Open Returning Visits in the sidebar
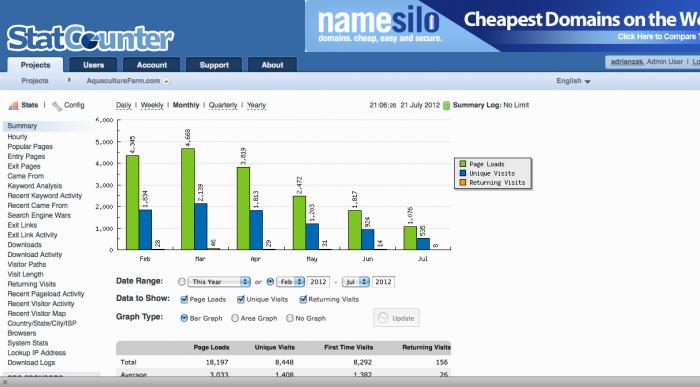 tap(32, 284)
